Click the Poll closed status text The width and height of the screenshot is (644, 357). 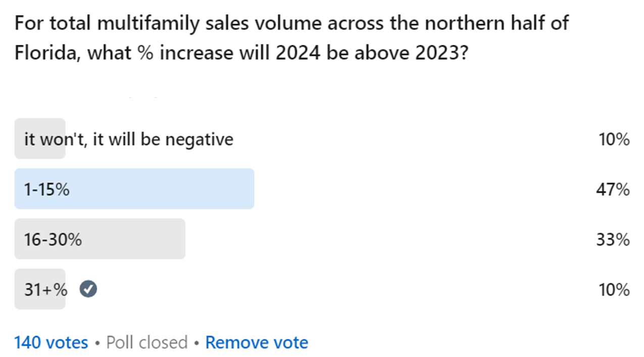[x=146, y=342]
